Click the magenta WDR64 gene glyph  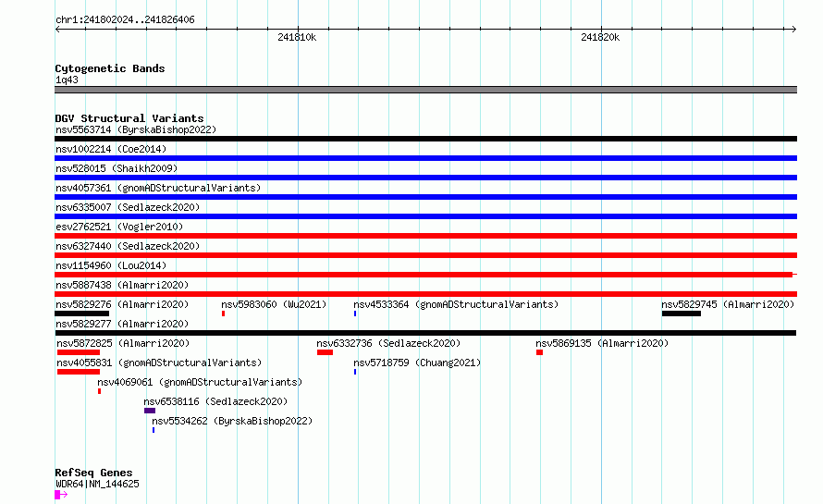61,495
